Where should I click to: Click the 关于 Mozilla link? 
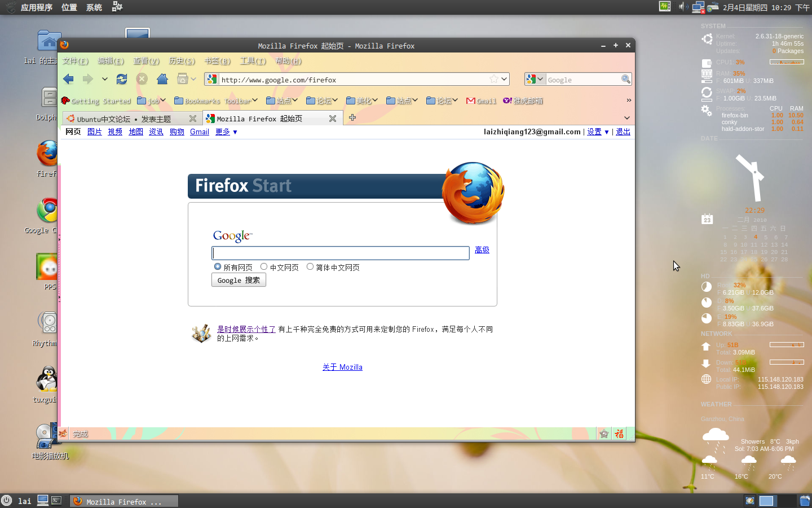pos(342,367)
